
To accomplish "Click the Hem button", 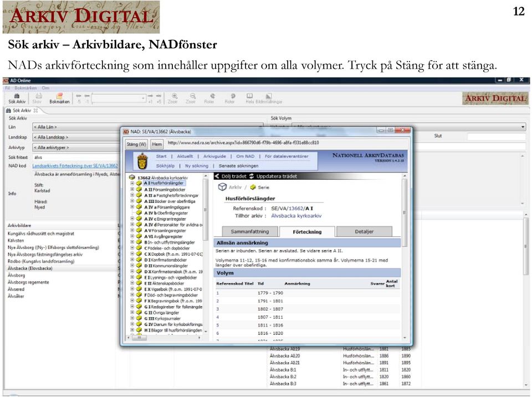I will tap(157, 144).
